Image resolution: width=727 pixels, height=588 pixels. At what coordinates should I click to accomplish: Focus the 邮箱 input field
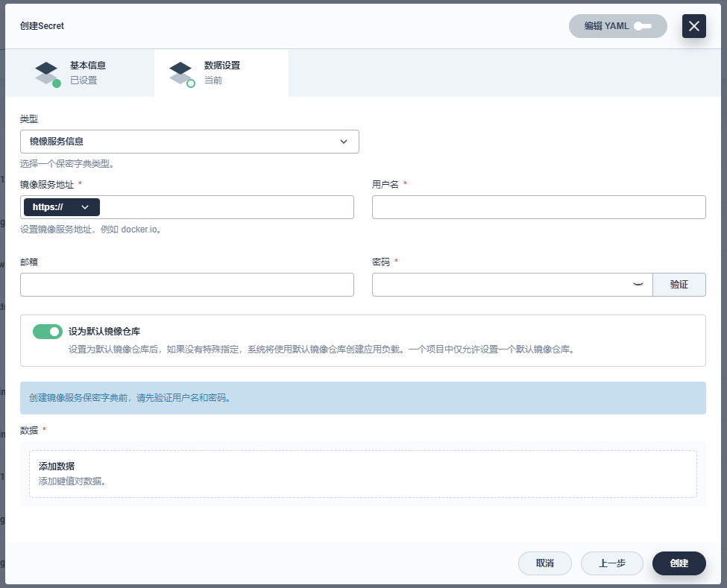(187, 285)
